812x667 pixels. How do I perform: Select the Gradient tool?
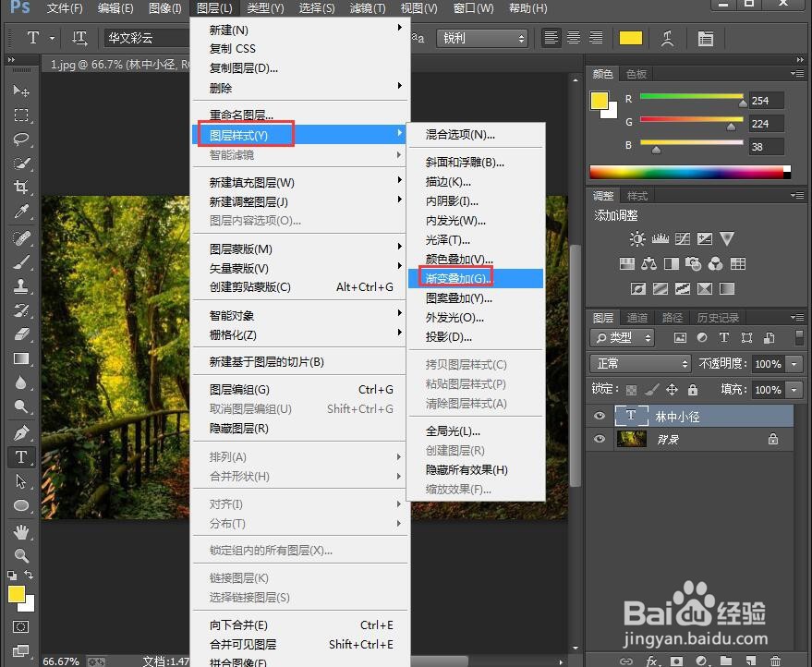(20, 358)
